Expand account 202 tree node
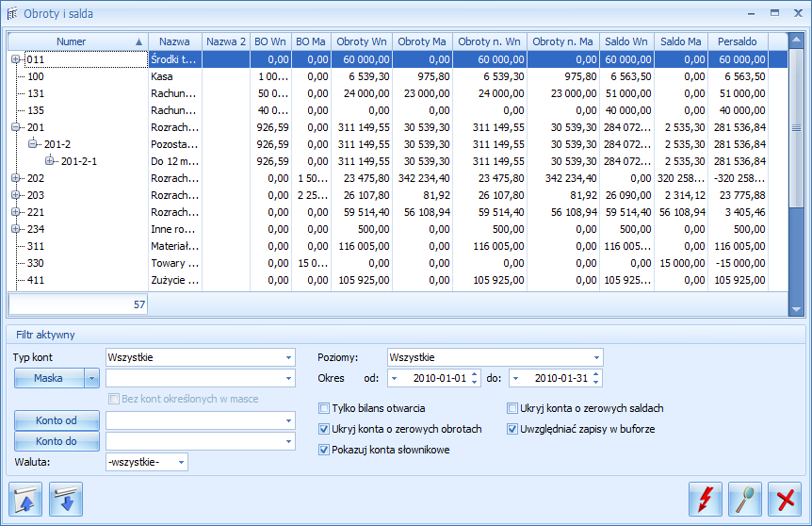The image size is (812, 526). pyautogui.click(x=15, y=178)
